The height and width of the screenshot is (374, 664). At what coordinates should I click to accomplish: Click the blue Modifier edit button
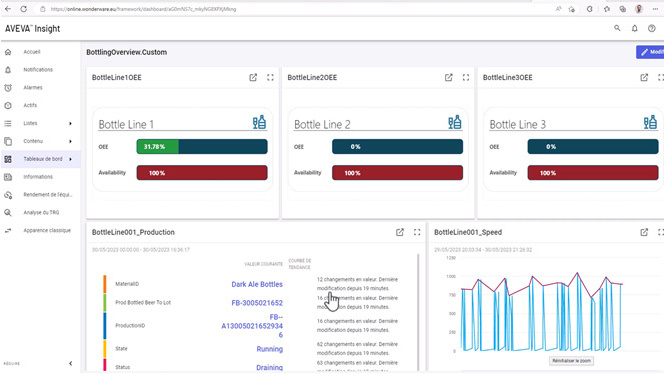(x=650, y=52)
